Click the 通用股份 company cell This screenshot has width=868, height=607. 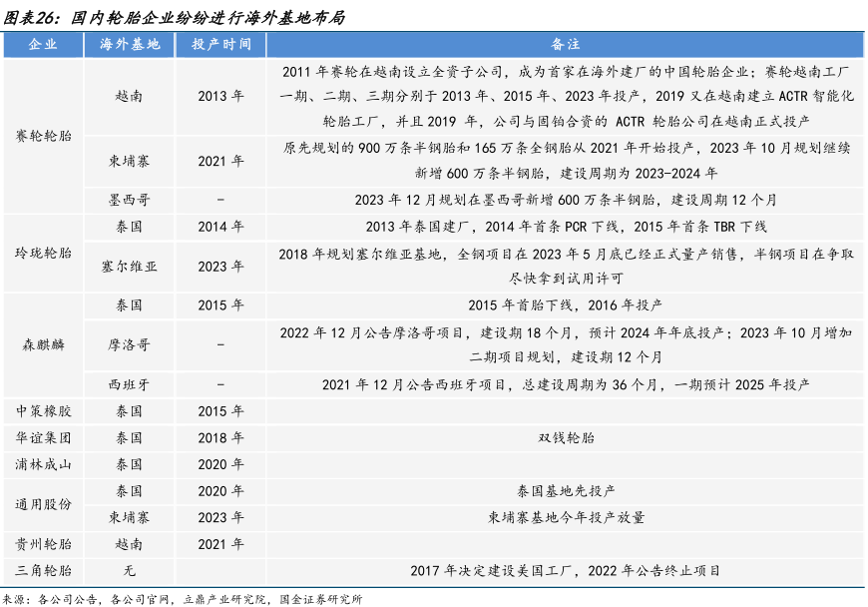point(44,504)
